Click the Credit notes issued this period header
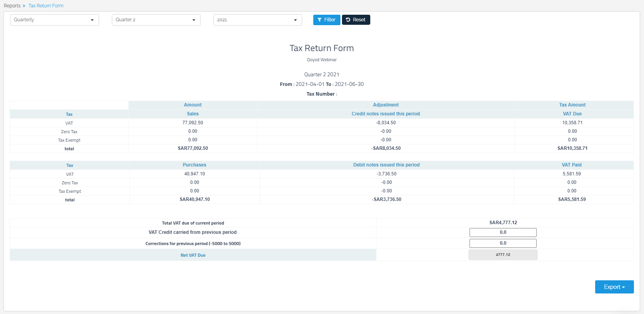The width and height of the screenshot is (644, 314). (386, 114)
